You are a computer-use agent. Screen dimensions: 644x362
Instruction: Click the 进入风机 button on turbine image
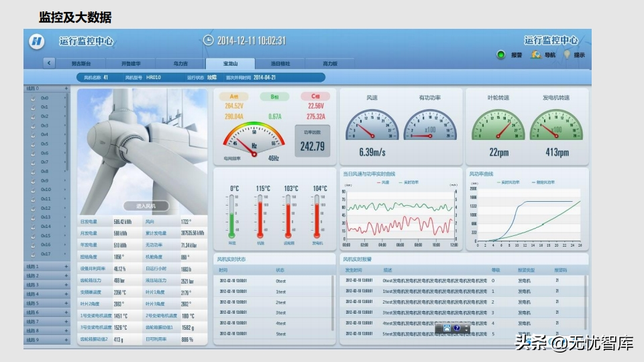tap(146, 206)
